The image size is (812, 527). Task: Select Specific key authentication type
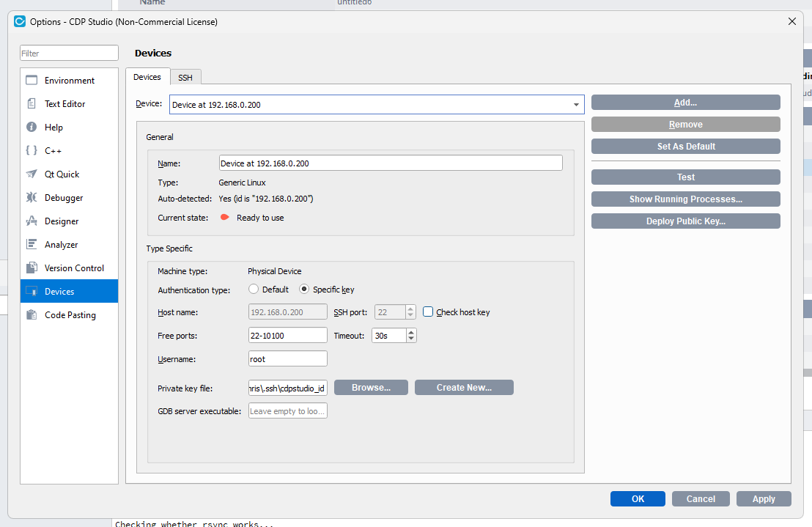coord(304,289)
